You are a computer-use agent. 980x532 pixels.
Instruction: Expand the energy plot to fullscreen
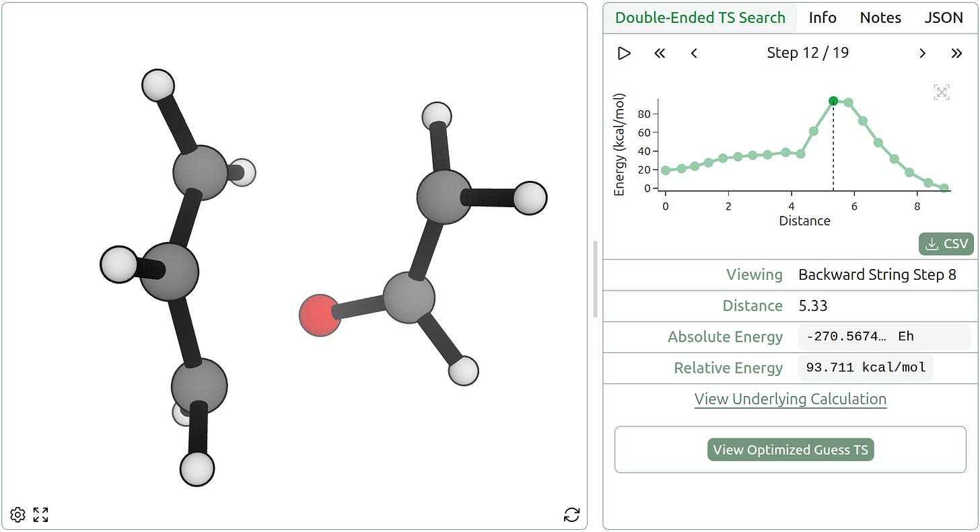(x=941, y=92)
